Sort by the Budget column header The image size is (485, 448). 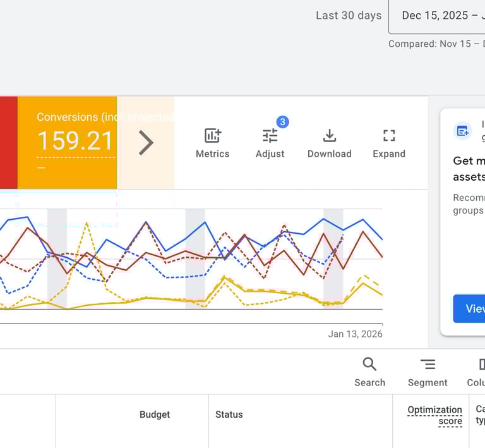click(x=155, y=415)
